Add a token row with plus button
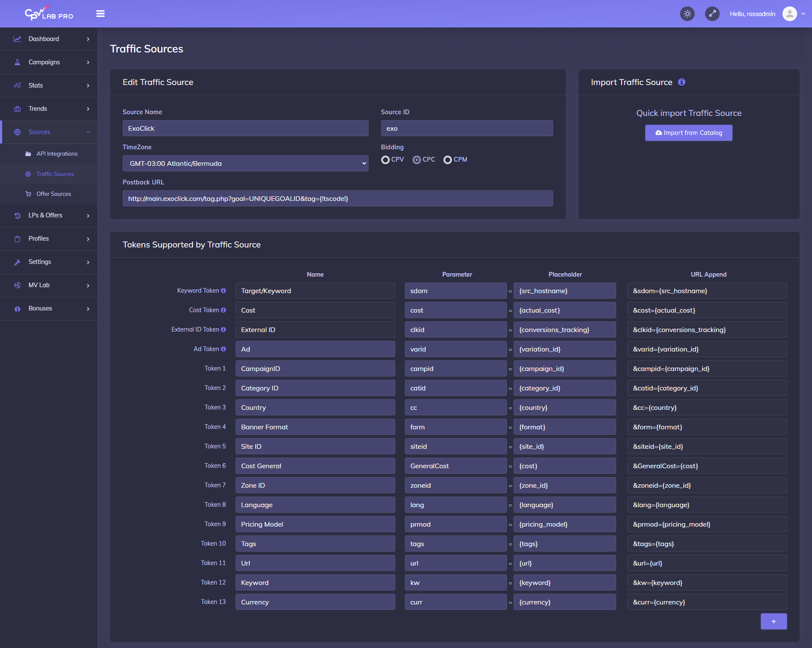The image size is (812, 648). tap(773, 621)
